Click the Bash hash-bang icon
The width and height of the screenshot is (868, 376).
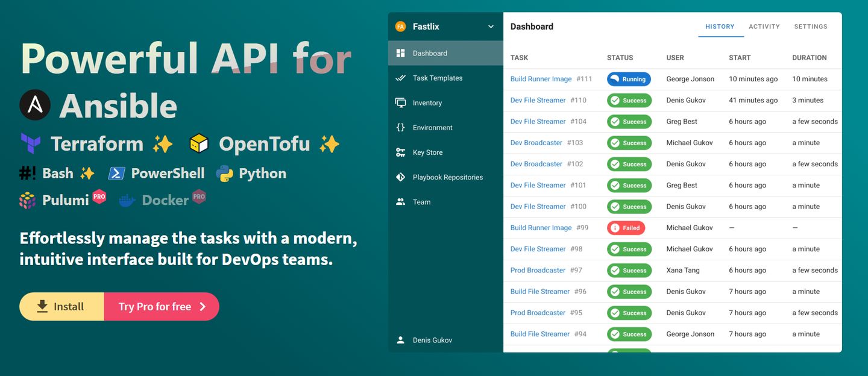pos(28,173)
